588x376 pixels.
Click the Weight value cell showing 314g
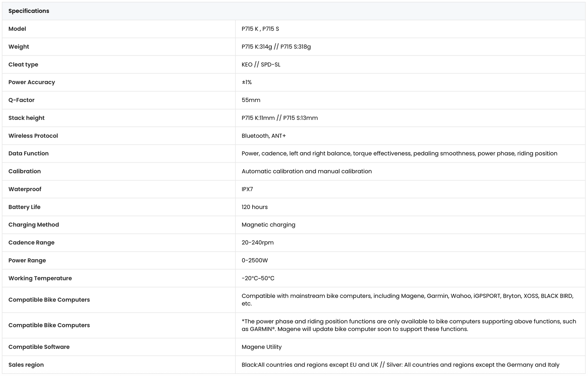coord(276,47)
